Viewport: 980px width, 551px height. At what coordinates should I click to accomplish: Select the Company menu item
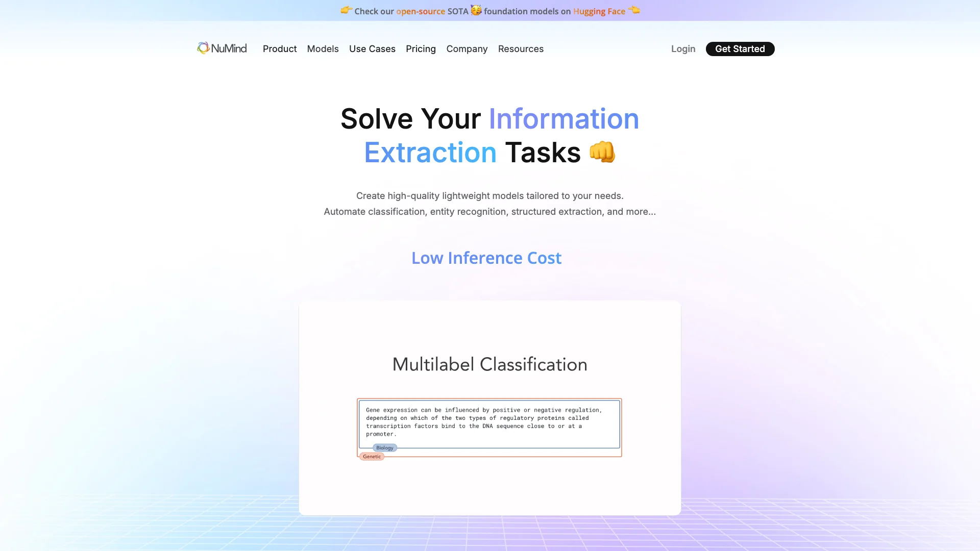[467, 48]
